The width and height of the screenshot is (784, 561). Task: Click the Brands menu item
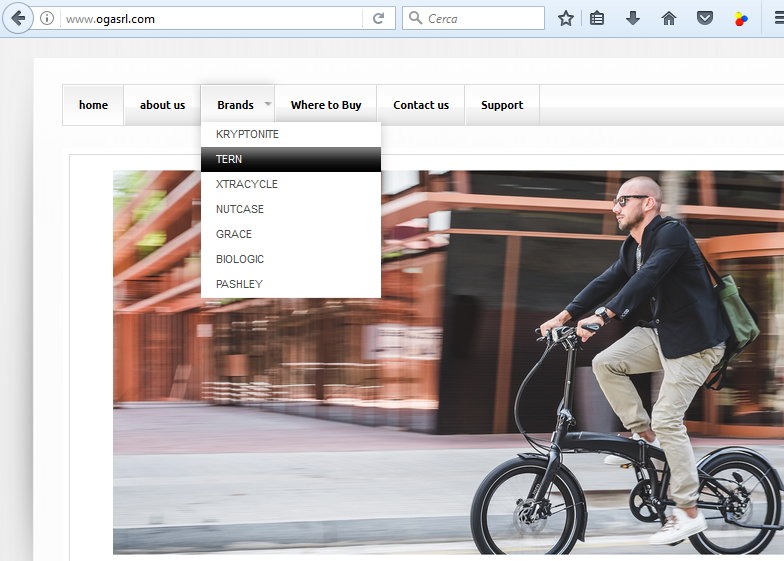[x=236, y=105]
